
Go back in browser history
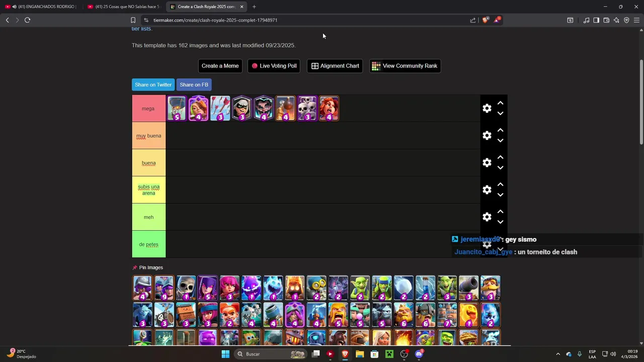[x=7, y=20]
